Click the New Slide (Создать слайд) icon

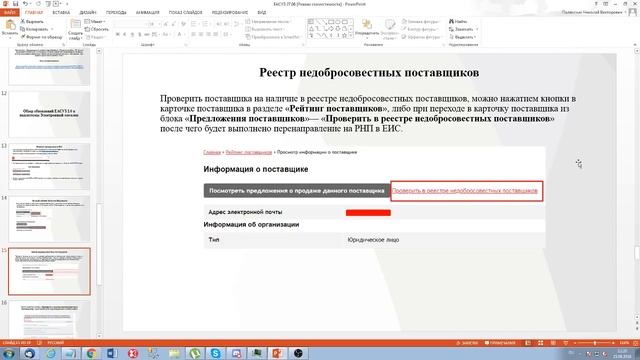(x=76, y=24)
